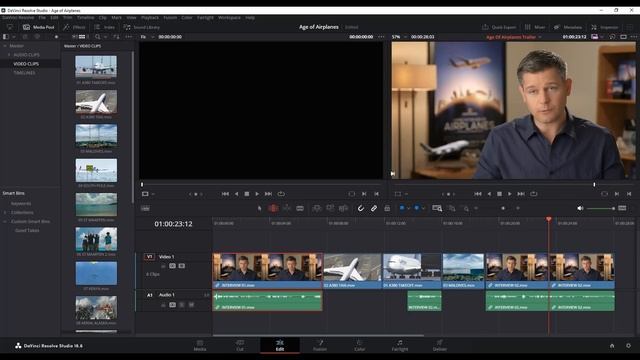Expand the Custom Smart Bins group

[x=5, y=221]
